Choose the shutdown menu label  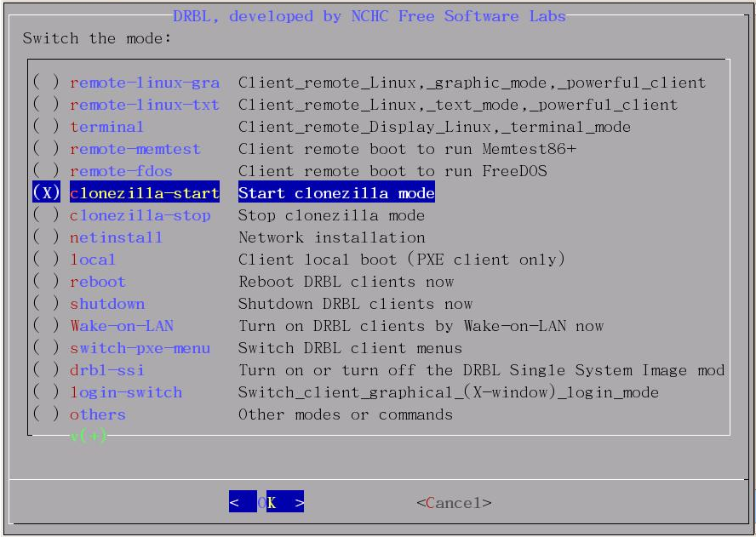click(107, 304)
